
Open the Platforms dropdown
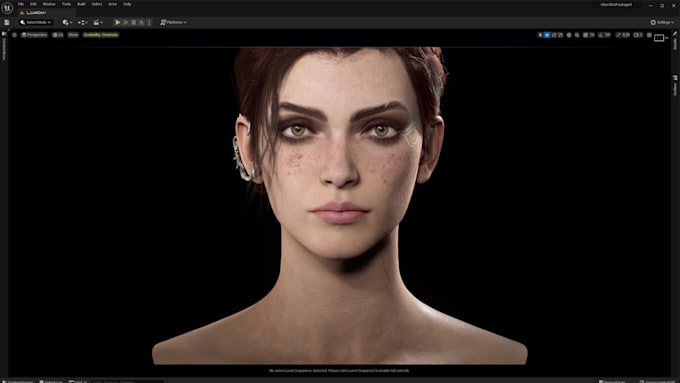tap(173, 22)
